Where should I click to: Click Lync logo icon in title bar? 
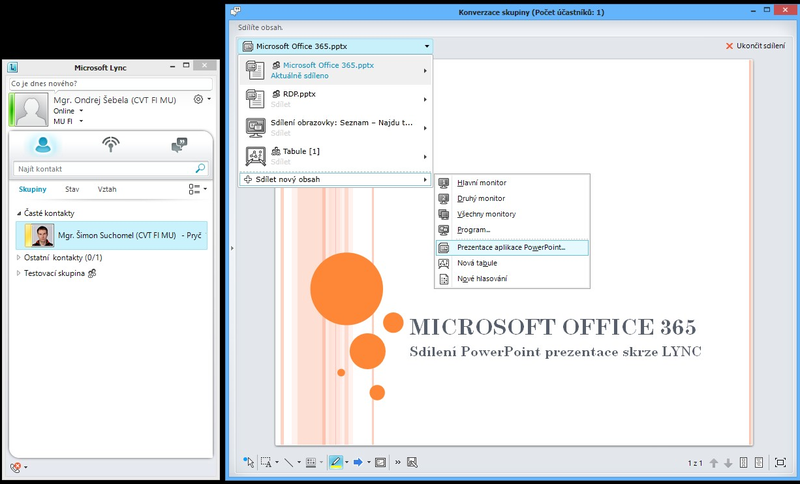point(13,67)
